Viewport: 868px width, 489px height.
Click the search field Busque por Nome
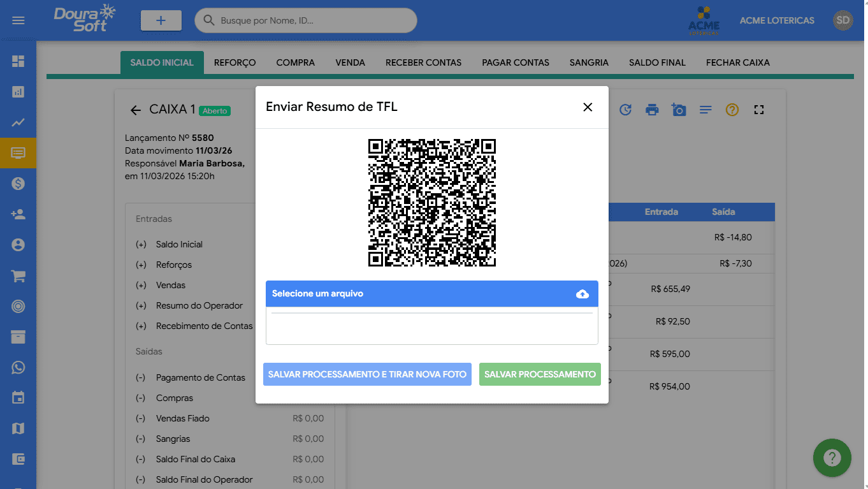(x=312, y=20)
